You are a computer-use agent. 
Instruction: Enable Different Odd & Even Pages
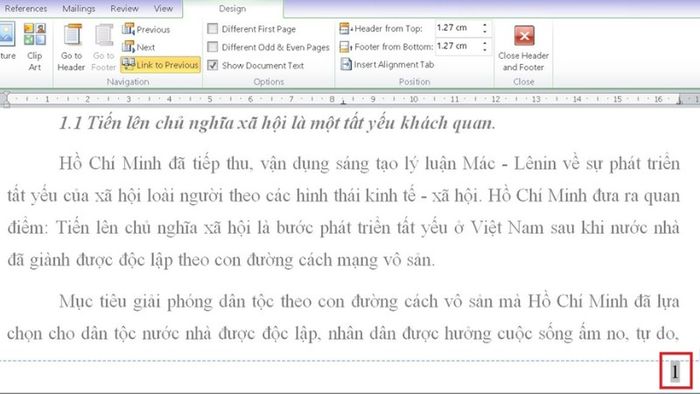click(212, 47)
